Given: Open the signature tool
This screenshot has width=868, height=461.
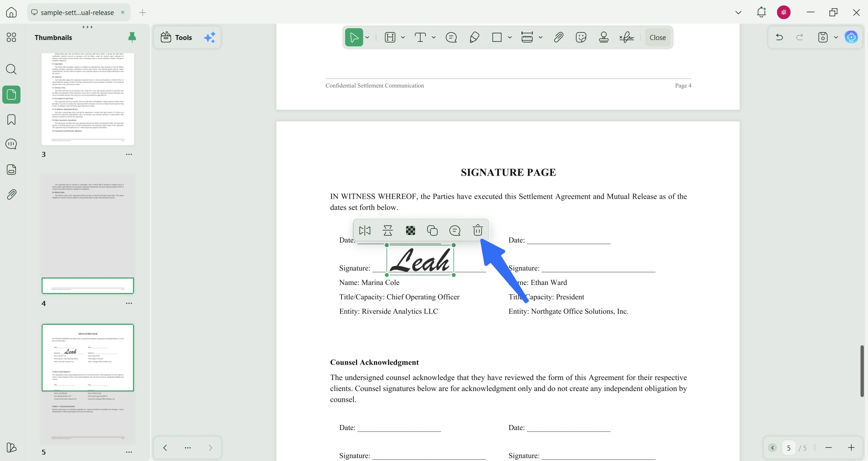Looking at the screenshot, I should click(627, 37).
